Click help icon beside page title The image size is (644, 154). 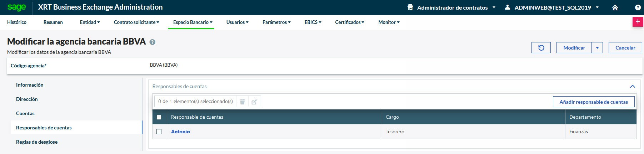click(152, 42)
